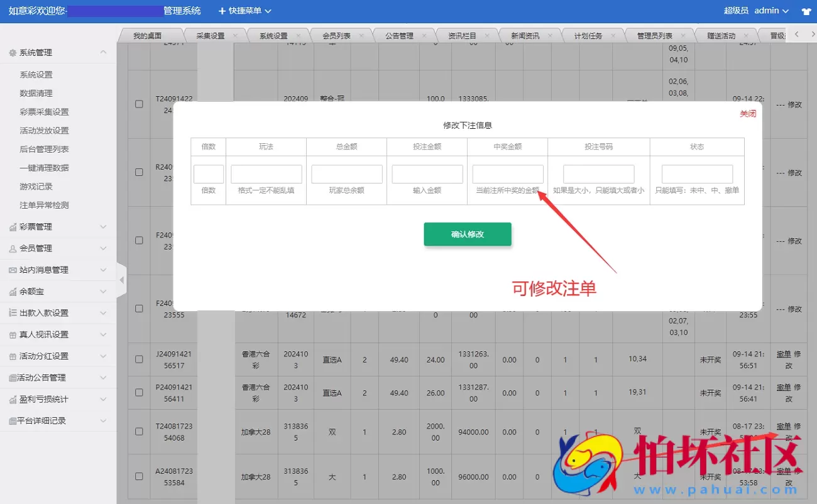Check the checkbox for order J2409142156517
Image resolution: width=817 pixels, height=504 pixels.
(140, 359)
